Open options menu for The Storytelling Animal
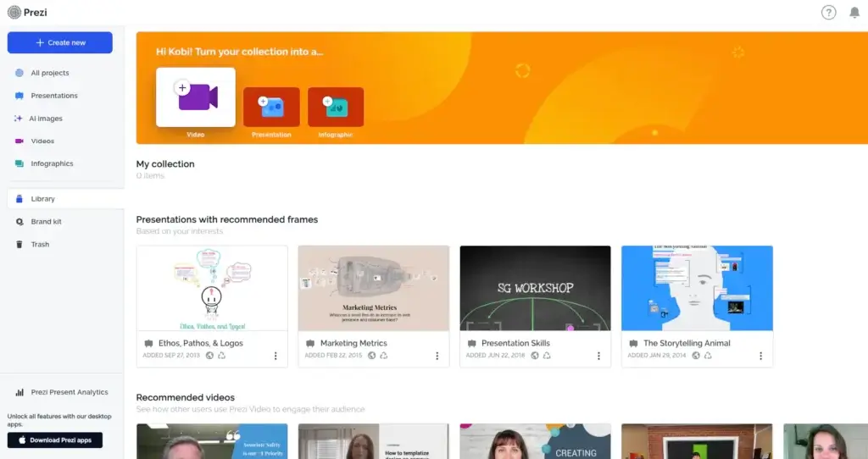 [x=760, y=357]
